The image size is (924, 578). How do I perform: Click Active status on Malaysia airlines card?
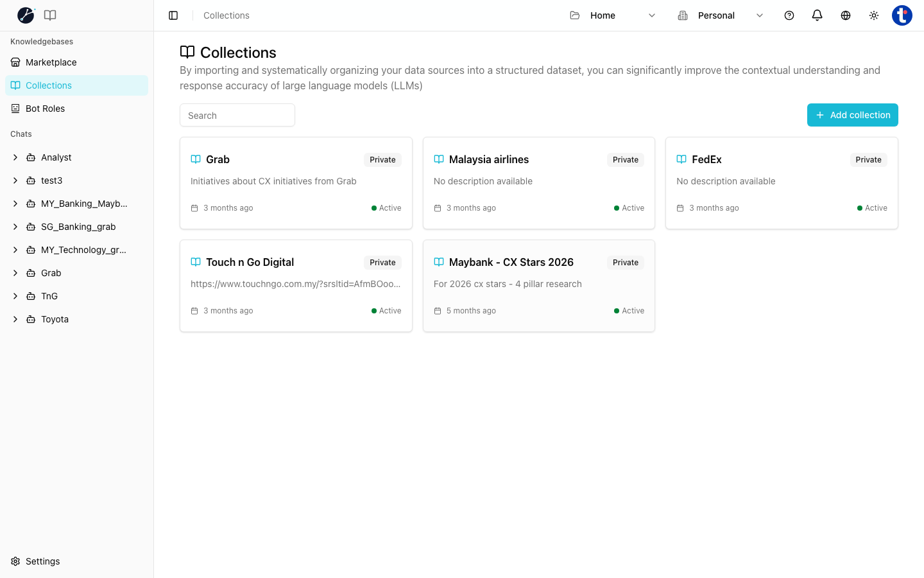[629, 208]
